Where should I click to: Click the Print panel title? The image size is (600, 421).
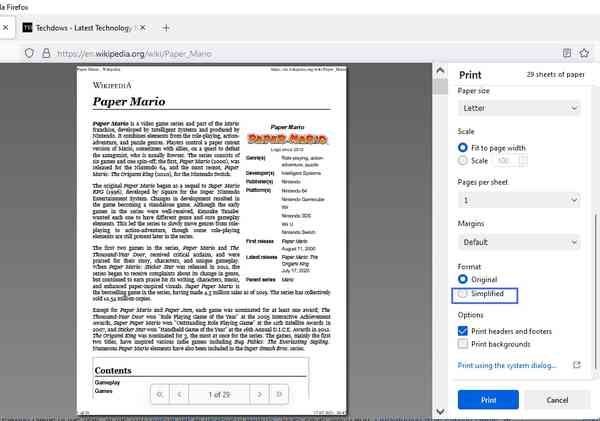tap(470, 75)
